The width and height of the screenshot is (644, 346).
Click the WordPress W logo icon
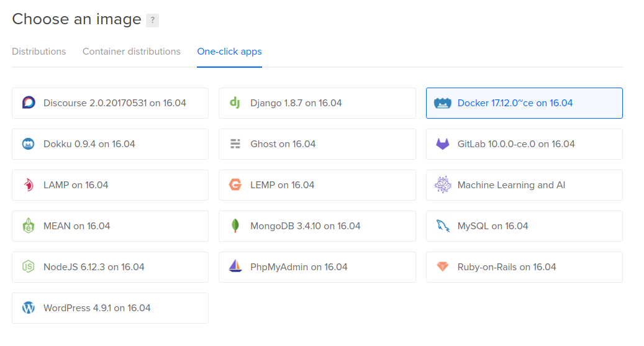pos(29,307)
